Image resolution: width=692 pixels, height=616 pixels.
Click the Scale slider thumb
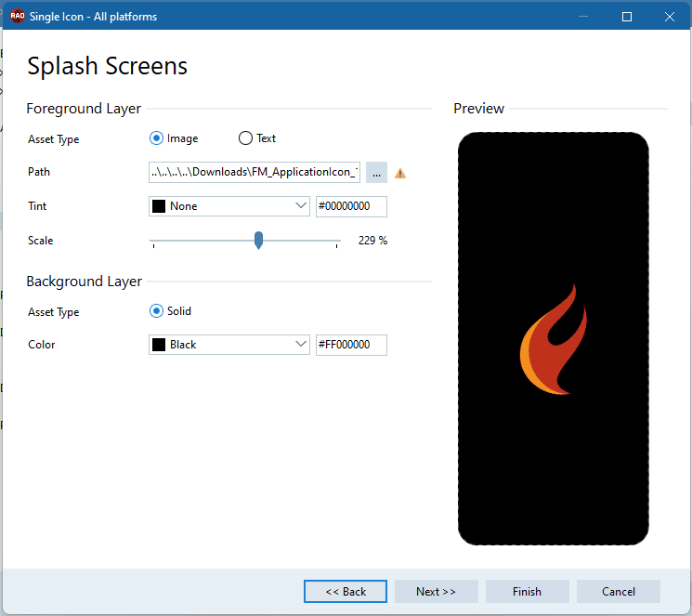tap(258, 241)
